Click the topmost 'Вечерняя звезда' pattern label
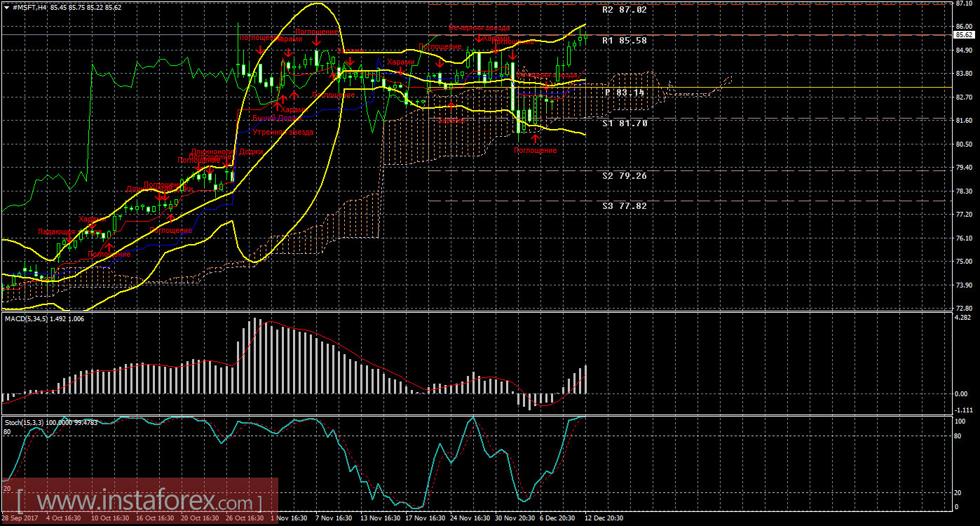The image size is (980, 526). click(479, 28)
